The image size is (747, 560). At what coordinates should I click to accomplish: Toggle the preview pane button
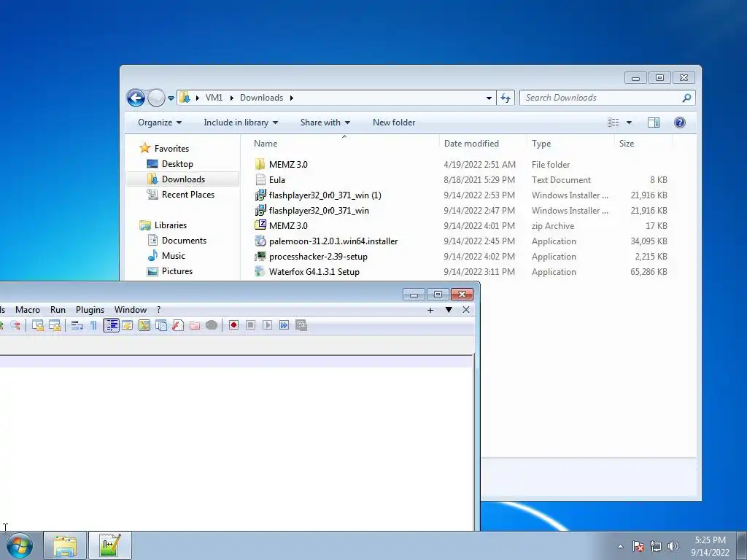(654, 122)
